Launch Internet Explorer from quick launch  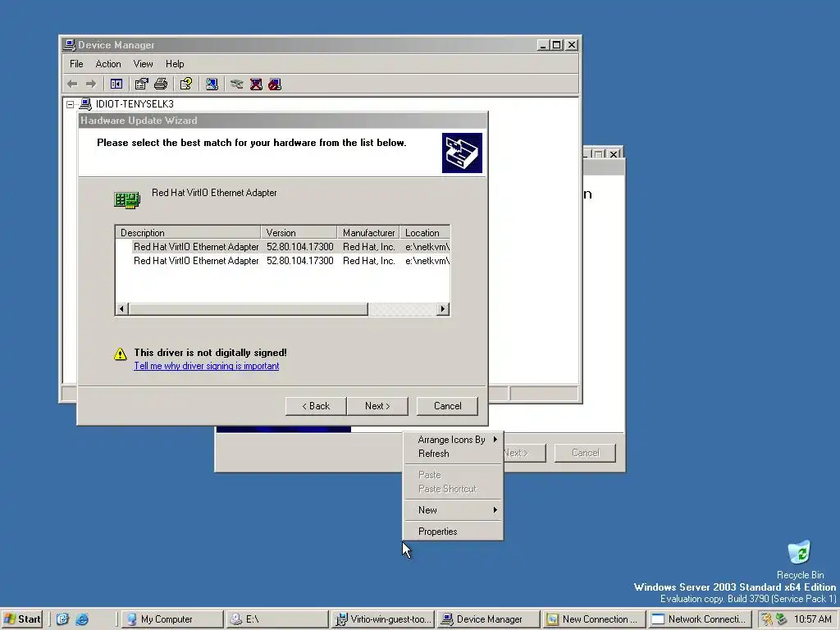click(82, 619)
